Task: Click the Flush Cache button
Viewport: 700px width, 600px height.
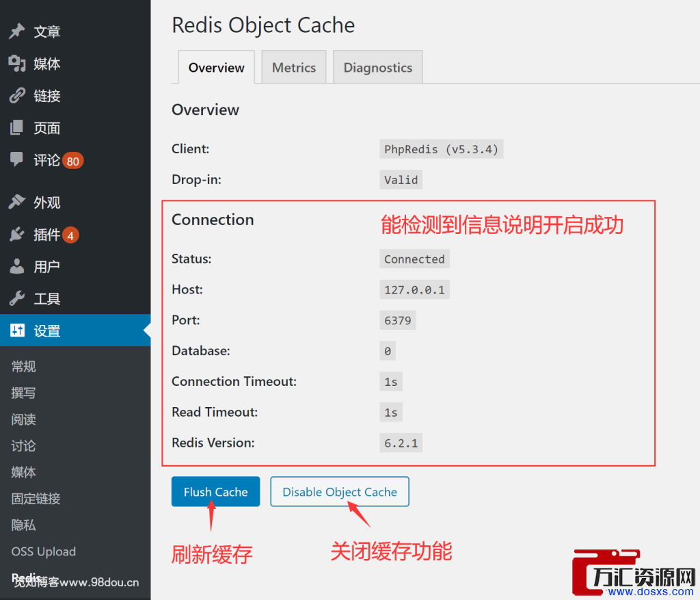Action: pos(215,491)
